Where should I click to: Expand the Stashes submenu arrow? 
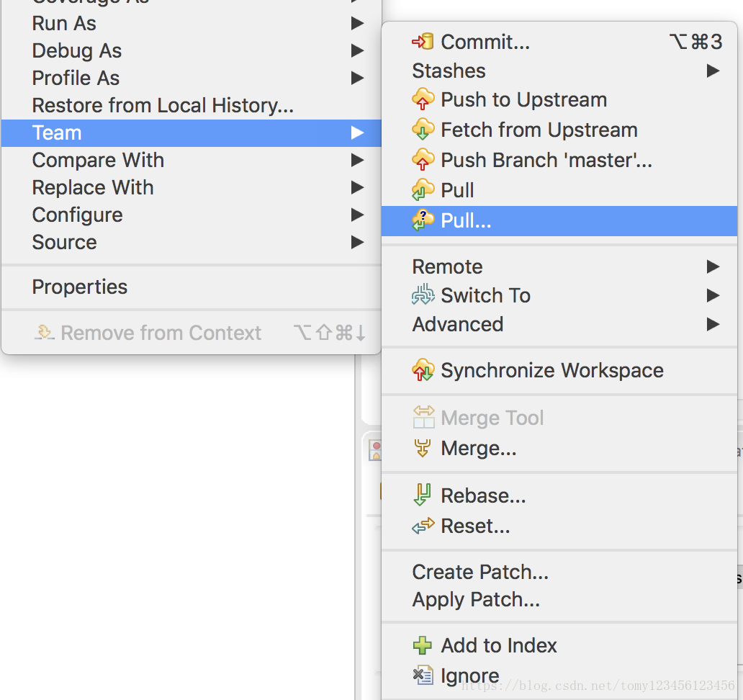713,71
